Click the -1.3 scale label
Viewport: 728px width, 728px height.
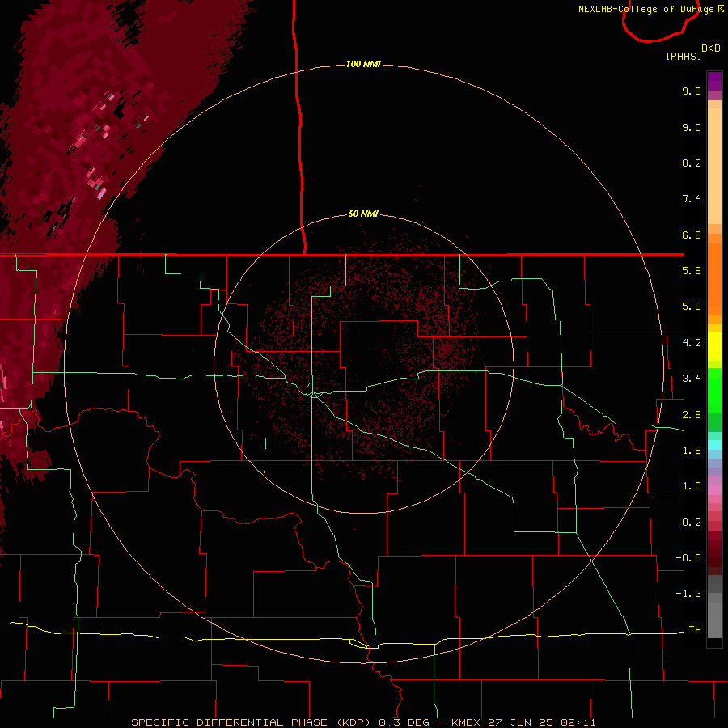point(688,594)
